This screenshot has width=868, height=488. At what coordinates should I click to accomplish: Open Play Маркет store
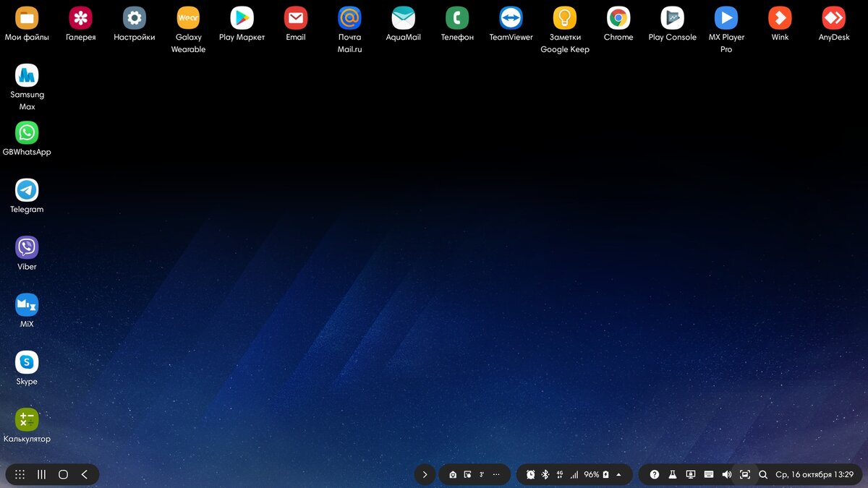(x=242, y=24)
